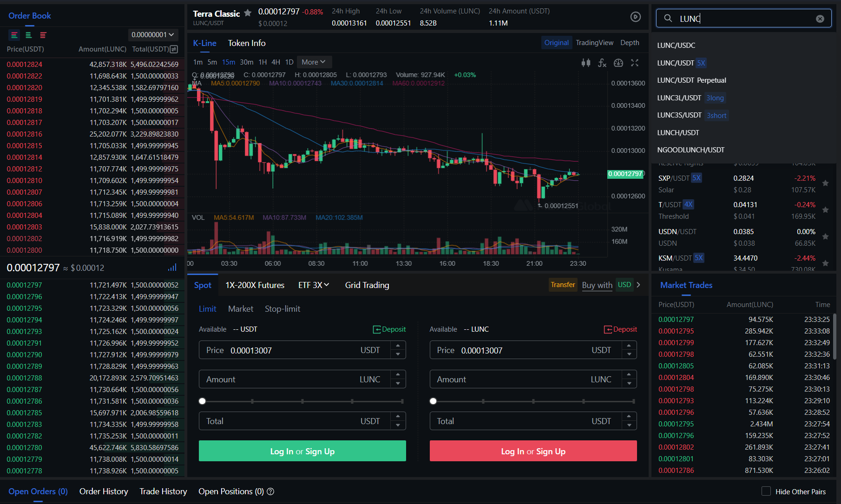Select the 1H timeframe
Viewport: 841px width, 504px height.
[263, 62]
